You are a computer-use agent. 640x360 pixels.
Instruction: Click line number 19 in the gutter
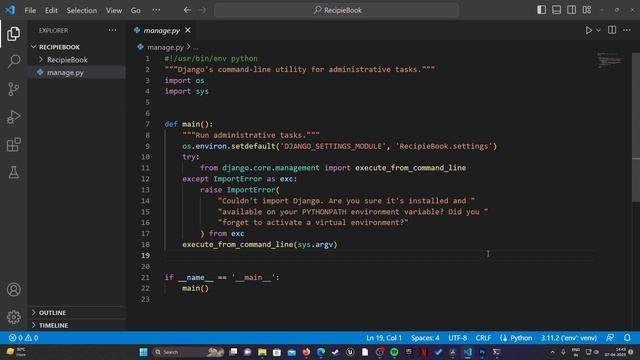pos(145,256)
